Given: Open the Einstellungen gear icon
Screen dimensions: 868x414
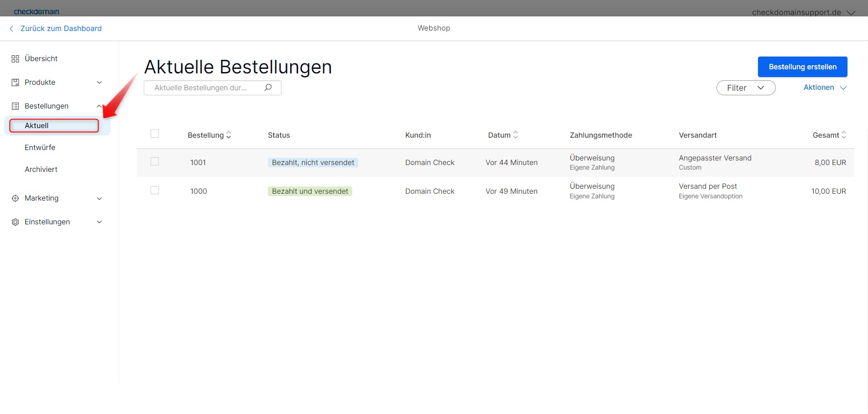Looking at the screenshot, I should (15, 222).
